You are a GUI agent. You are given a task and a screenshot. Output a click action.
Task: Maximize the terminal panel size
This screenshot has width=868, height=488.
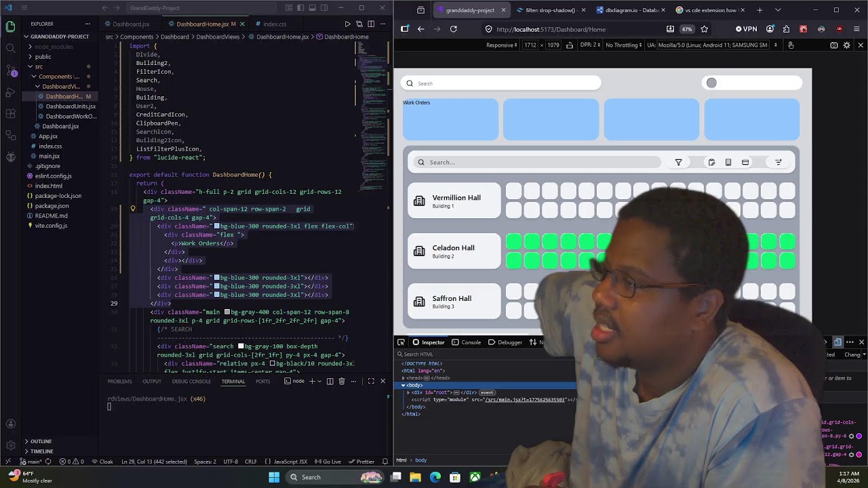click(x=371, y=381)
